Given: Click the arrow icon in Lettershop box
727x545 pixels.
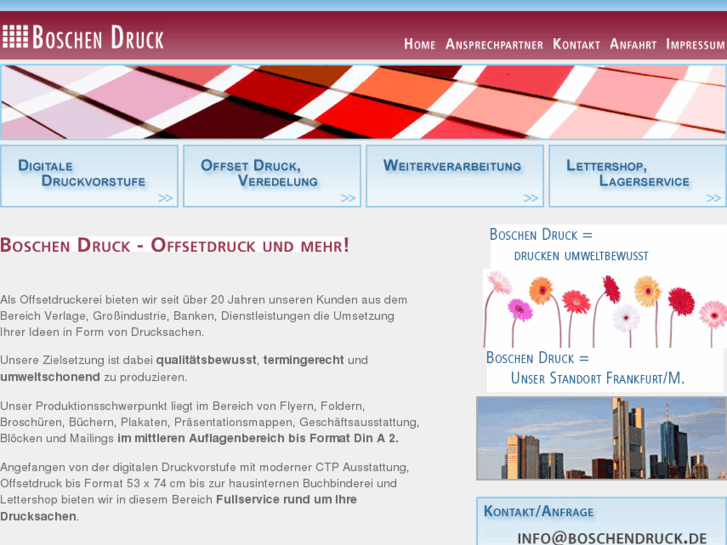Looking at the screenshot, I should [714, 199].
